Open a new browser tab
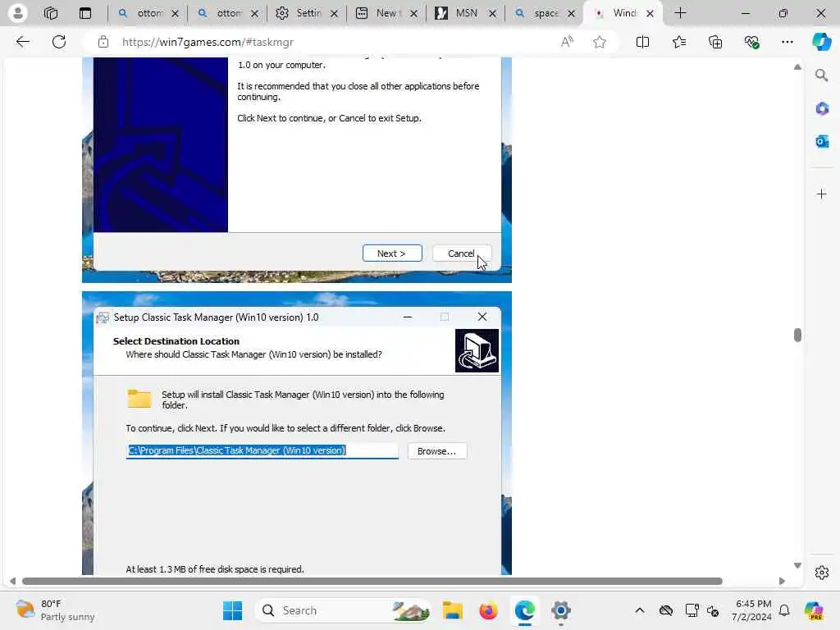Screen dimensions: 840x630 pos(680,13)
